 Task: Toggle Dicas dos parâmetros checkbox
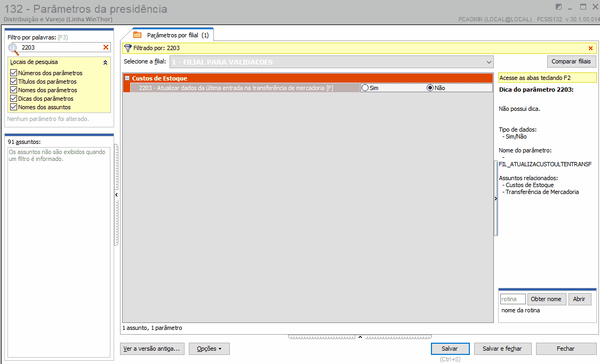click(x=14, y=99)
